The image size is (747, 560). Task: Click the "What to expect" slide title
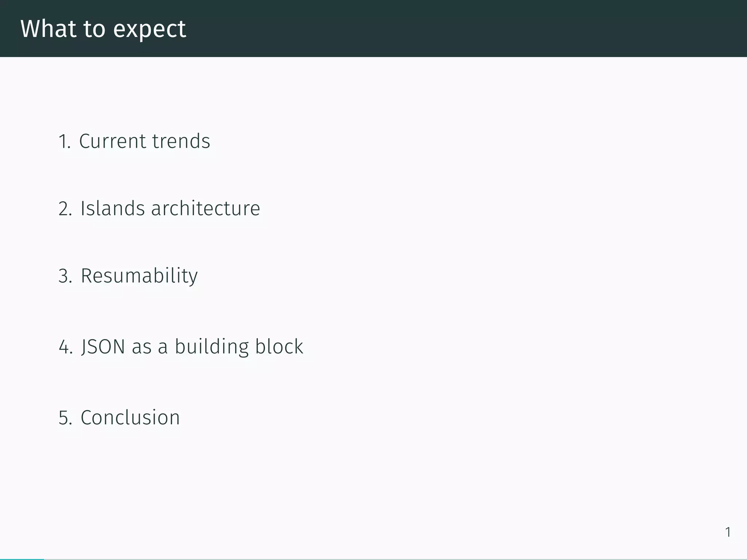tap(103, 28)
